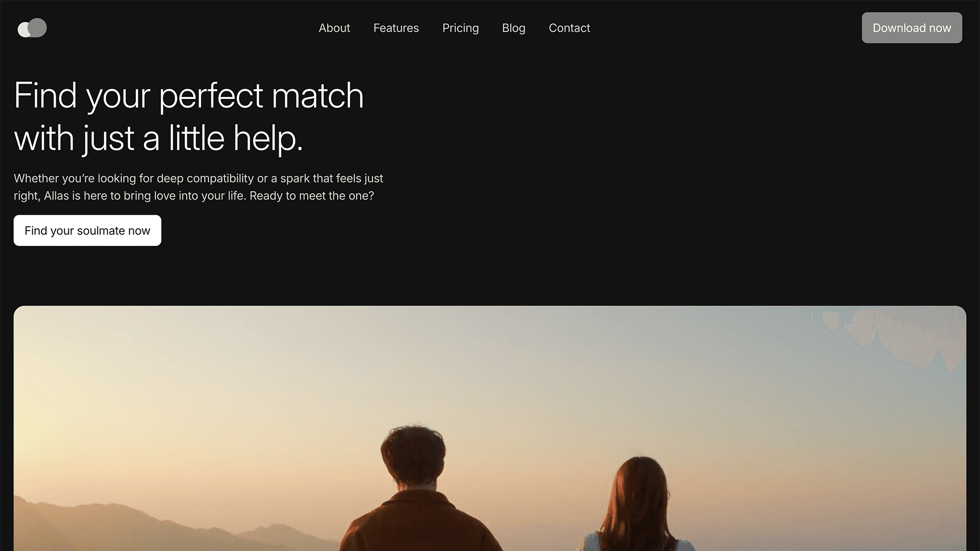Click the hero image thumbnail
This screenshot has width=980, height=551.
tap(490, 428)
